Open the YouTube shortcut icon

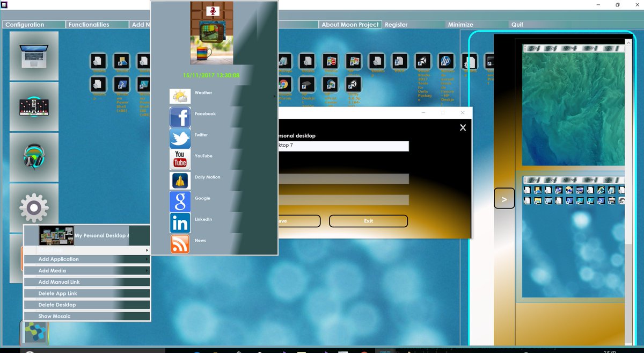click(180, 159)
